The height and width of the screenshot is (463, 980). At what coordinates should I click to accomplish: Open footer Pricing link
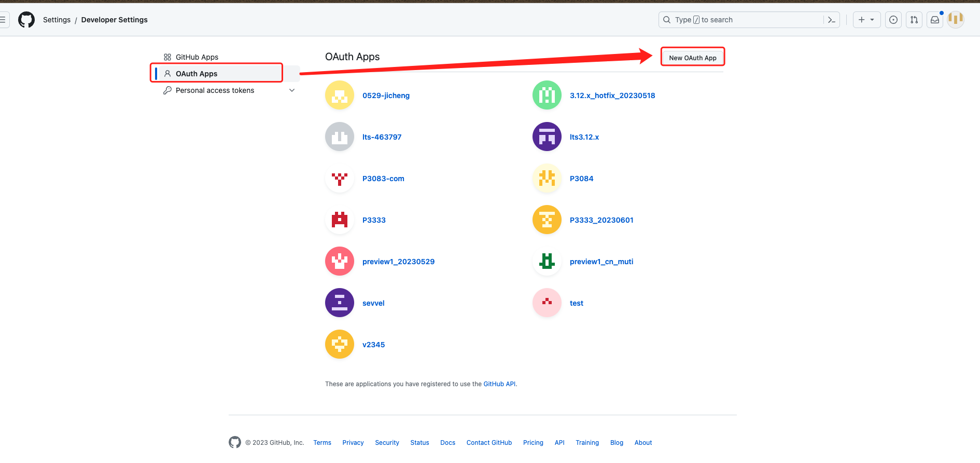[533, 443]
